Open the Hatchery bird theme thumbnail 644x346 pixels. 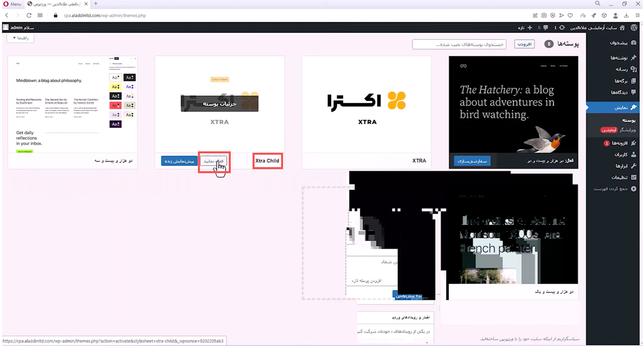click(x=514, y=105)
